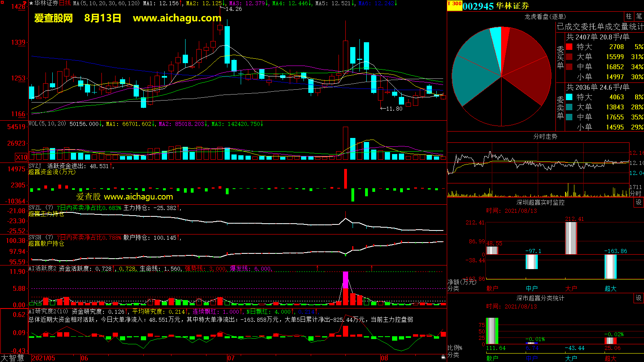Image resolution: width=644 pixels, height=362 pixels.
Task: Toggle the 分时 label beside intraday volume
Action: click(x=636, y=193)
